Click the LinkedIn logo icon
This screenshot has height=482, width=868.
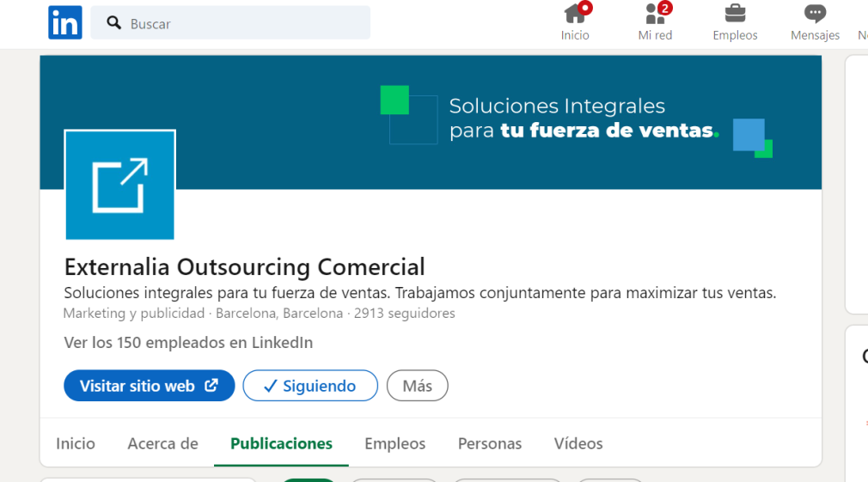[x=65, y=22]
